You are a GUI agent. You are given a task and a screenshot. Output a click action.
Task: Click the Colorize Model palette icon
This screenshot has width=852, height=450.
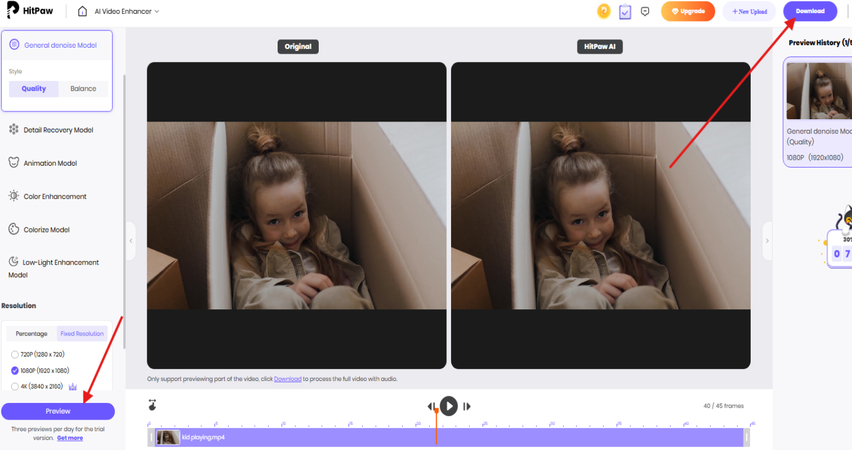click(14, 229)
